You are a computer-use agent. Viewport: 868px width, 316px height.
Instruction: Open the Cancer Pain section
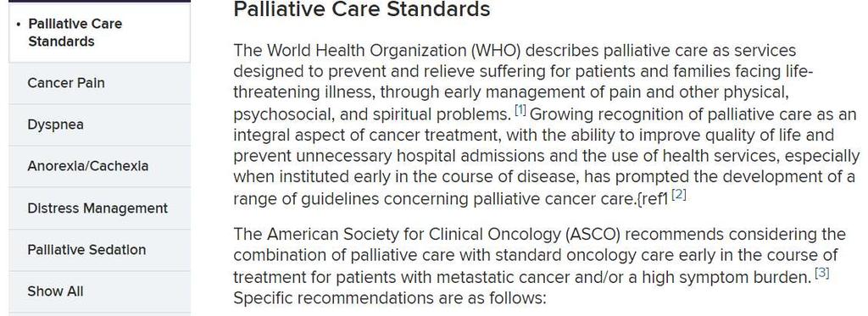point(99,83)
